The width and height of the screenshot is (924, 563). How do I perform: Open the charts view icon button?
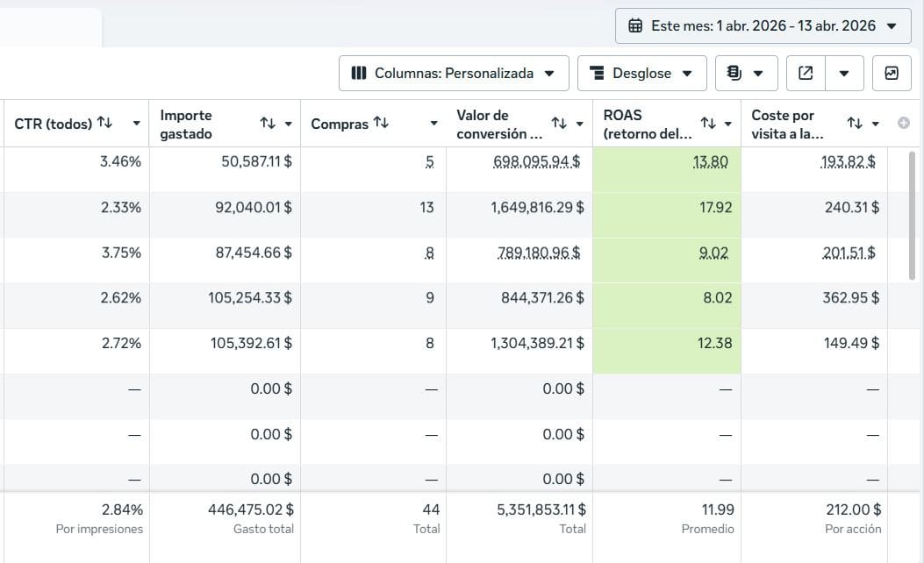coord(892,73)
